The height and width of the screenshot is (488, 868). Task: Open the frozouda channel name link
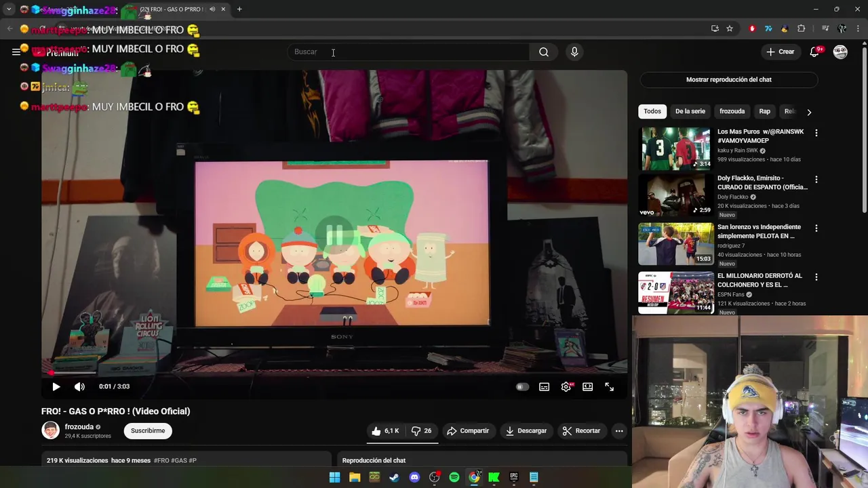coord(79,427)
